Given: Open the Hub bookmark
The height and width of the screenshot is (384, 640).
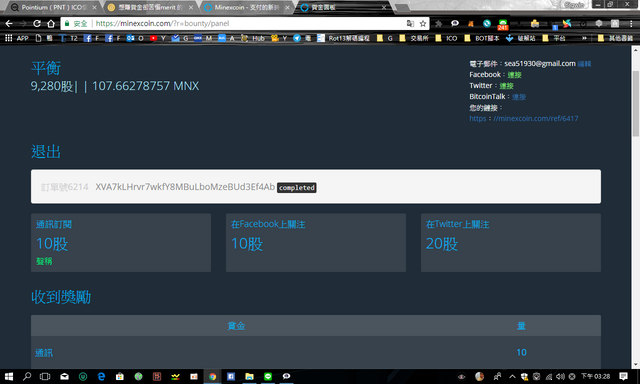Looking at the screenshot, I should 253,38.
